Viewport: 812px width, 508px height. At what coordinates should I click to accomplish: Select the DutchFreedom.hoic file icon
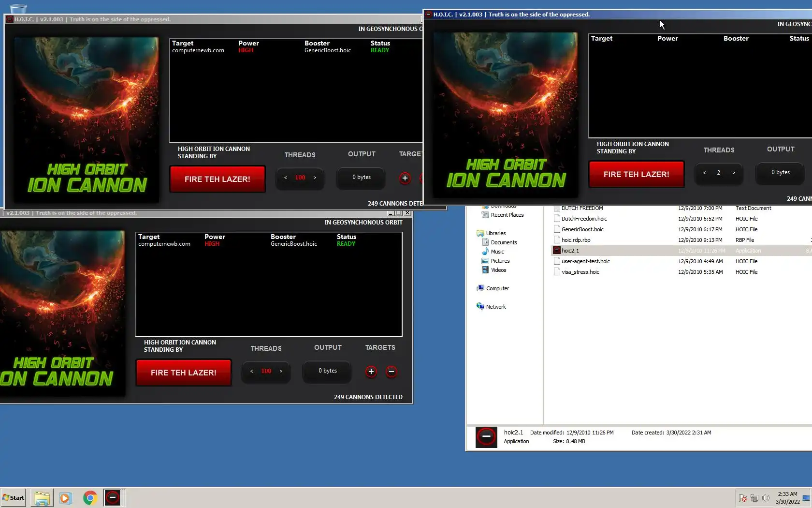557,219
